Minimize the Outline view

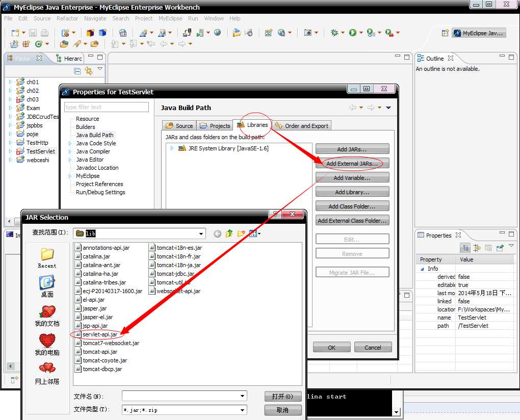502,57
